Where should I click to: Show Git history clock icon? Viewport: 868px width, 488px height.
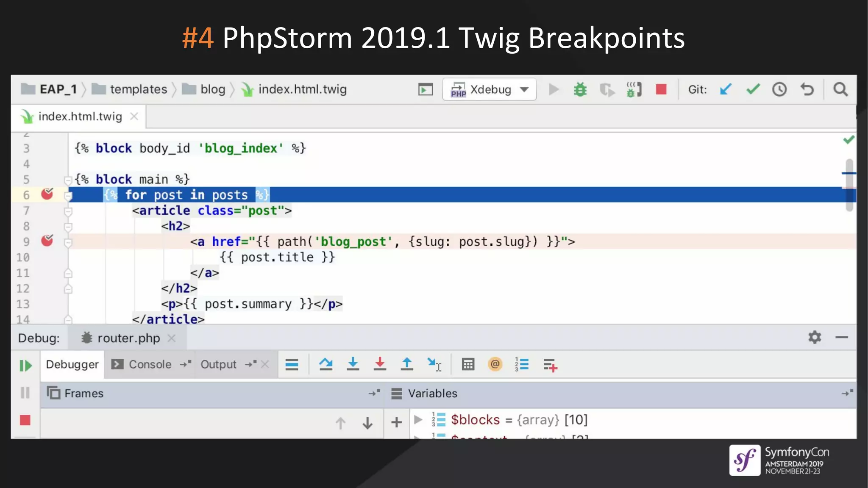[779, 89]
